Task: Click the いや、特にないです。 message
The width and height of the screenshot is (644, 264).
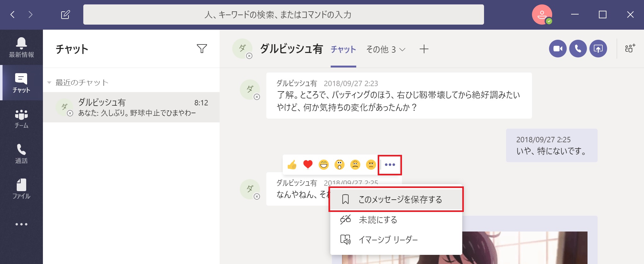Action: (552, 145)
